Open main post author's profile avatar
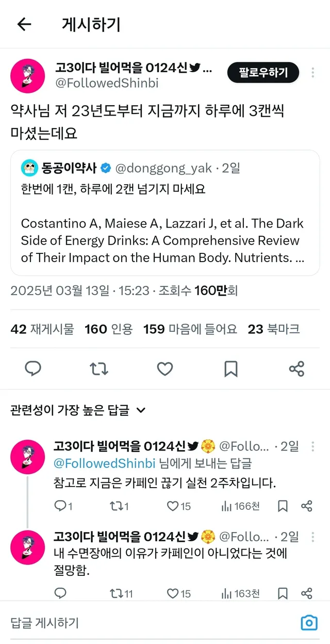Viewport: 330px width, 644px height. point(28,76)
